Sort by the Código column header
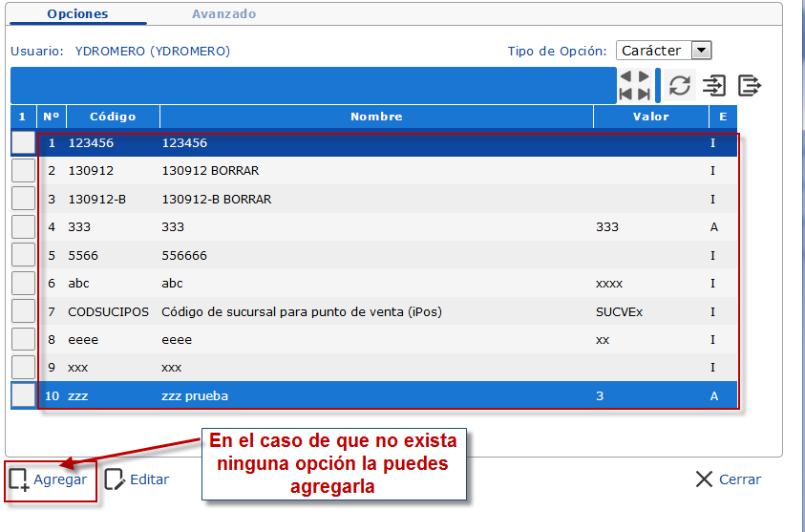Screen dimensions: 805x532 coord(113,117)
